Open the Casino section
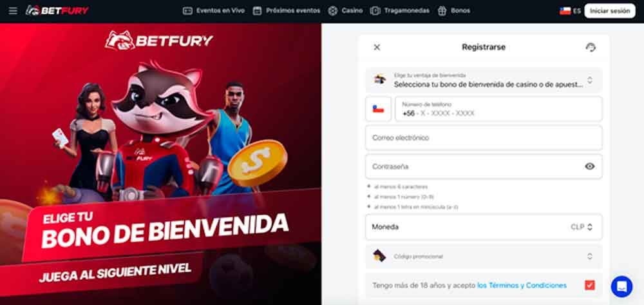This screenshot has height=305, width=644. 345,11
